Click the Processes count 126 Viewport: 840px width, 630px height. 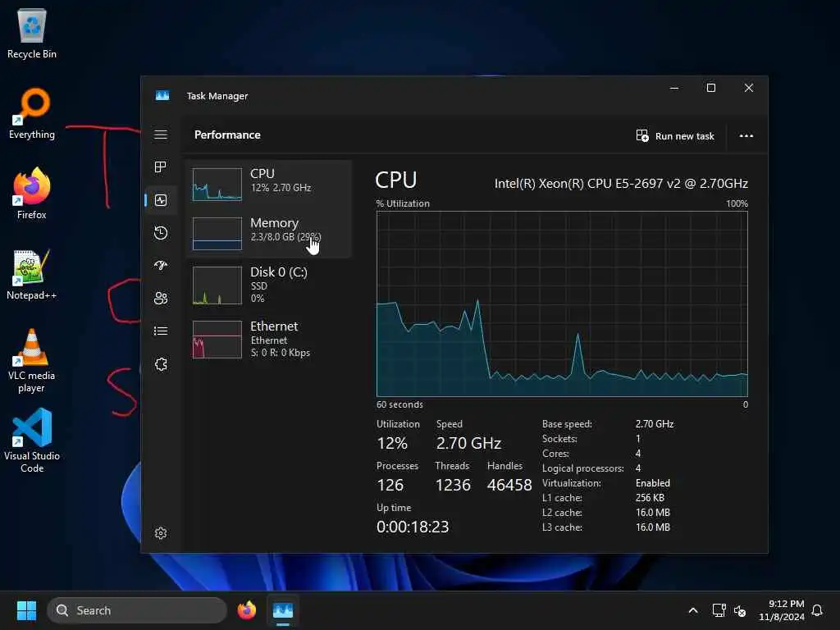390,486
